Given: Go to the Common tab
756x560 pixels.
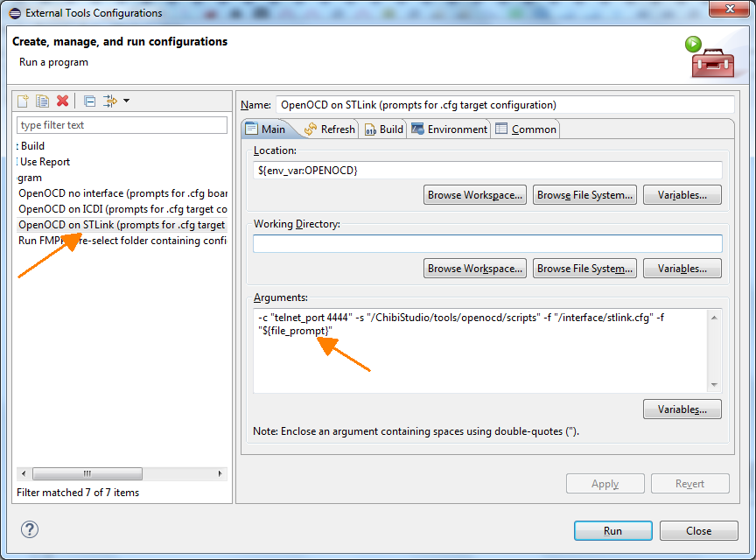Looking at the screenshot, I should (526, 129).
